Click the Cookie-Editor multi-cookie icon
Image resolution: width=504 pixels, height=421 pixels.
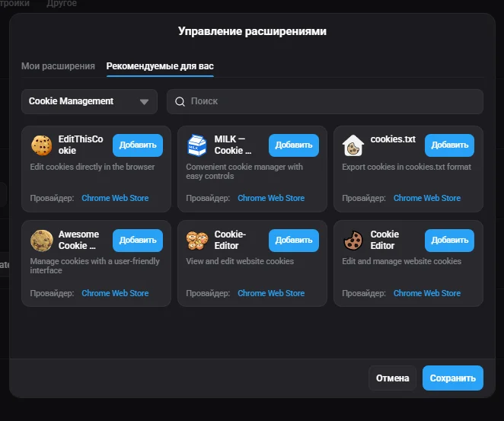[x=197, y=241]
